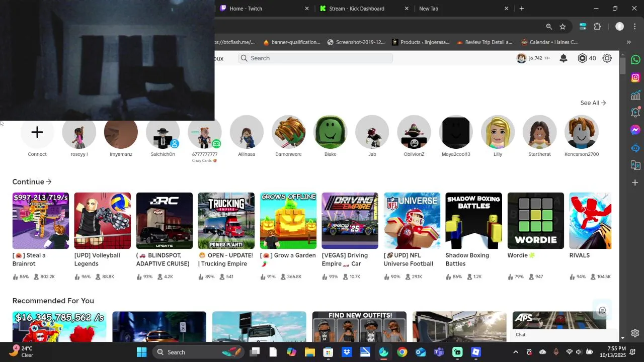Open Roblox notifications bell
Screen dimensions: 644x362
click(x=563, y=58)
